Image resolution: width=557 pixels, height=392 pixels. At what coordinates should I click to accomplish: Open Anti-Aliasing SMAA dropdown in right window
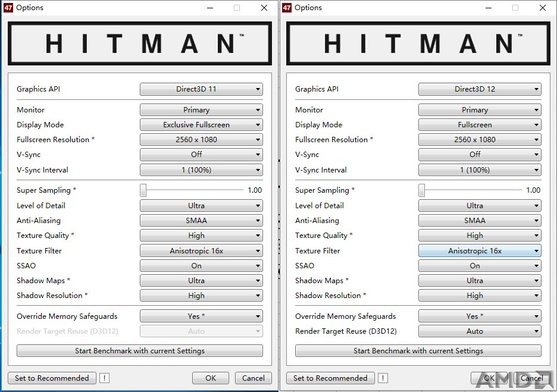pos(480,221)
